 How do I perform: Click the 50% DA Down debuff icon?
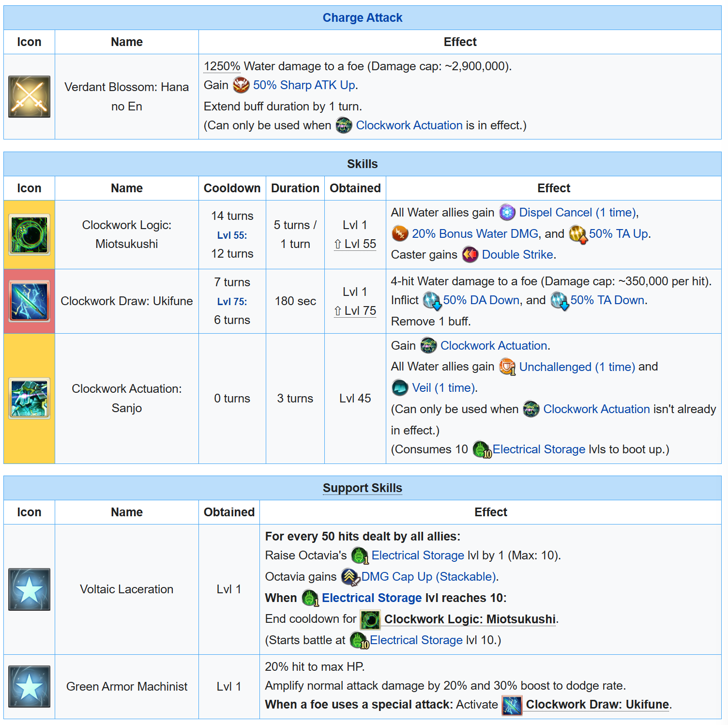[x=432, y=301]
